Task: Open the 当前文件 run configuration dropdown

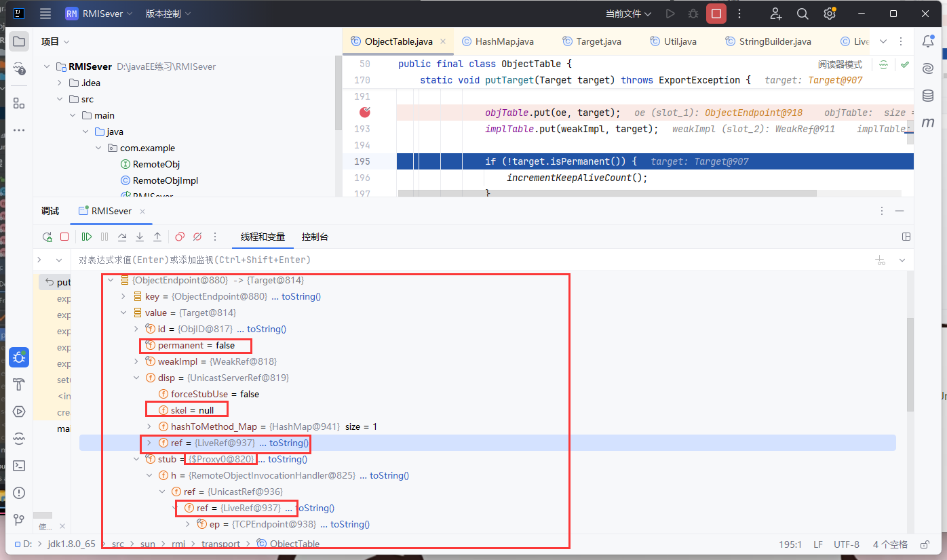Action: tap(628, 14)
